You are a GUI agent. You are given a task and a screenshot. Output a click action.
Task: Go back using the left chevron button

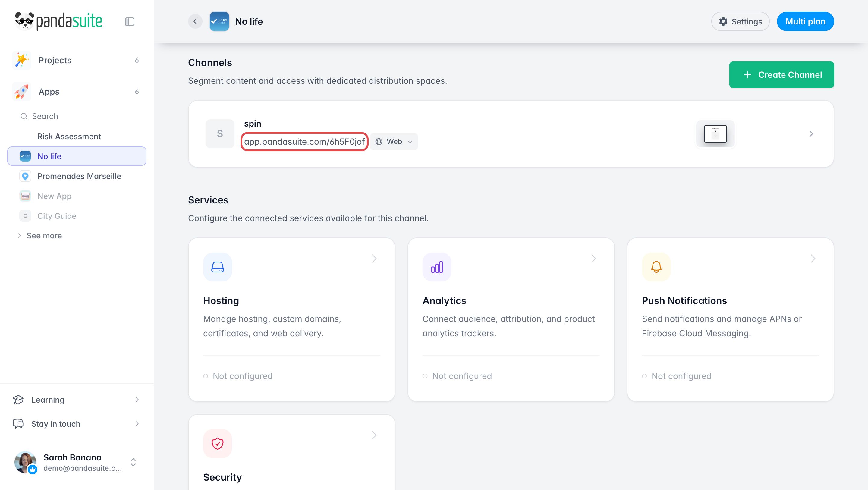(195, 22)
